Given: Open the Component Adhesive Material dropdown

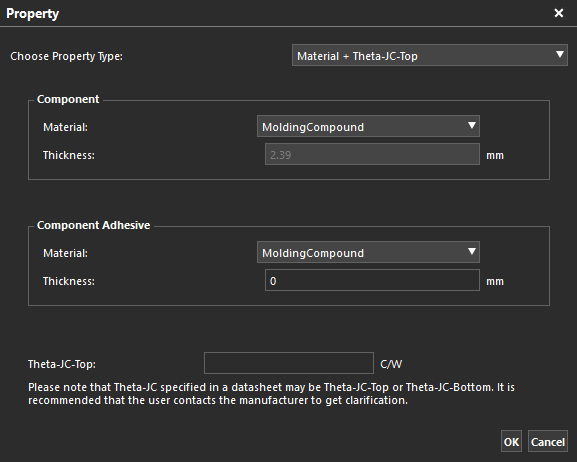Looking at the screenshot, I should click(x=368, y=252).
